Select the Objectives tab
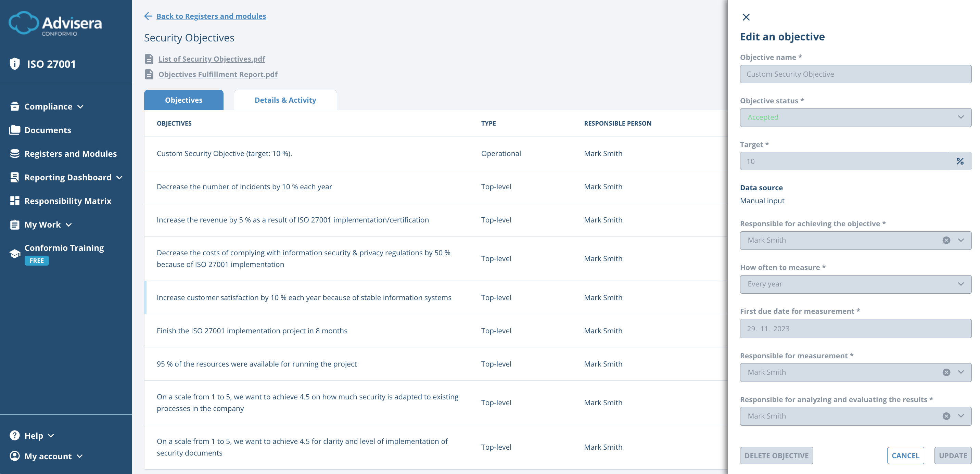The image size is (980, 474). [x=183, y=100]
